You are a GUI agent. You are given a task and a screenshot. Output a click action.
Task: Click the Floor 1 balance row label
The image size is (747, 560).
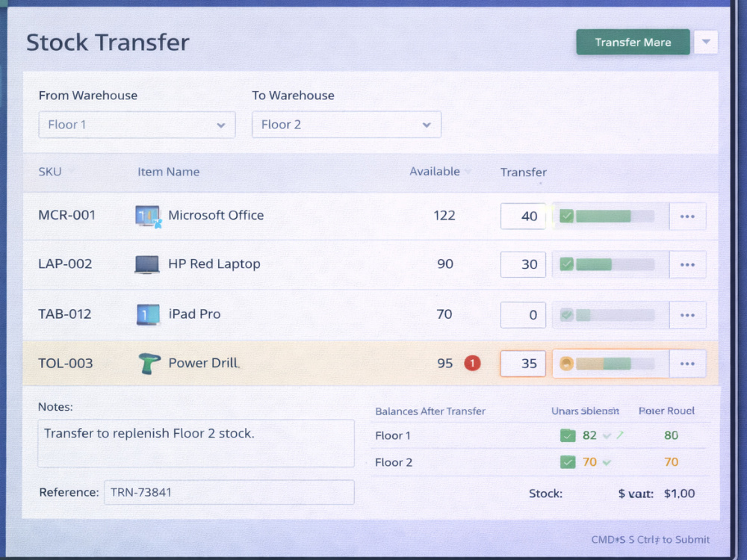pos(393,436)
